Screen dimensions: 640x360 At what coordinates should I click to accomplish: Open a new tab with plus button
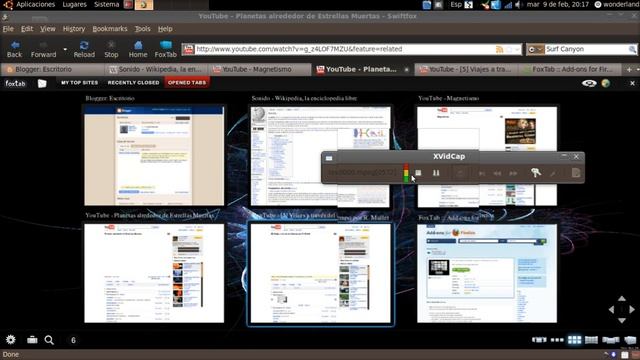[629, 70]
